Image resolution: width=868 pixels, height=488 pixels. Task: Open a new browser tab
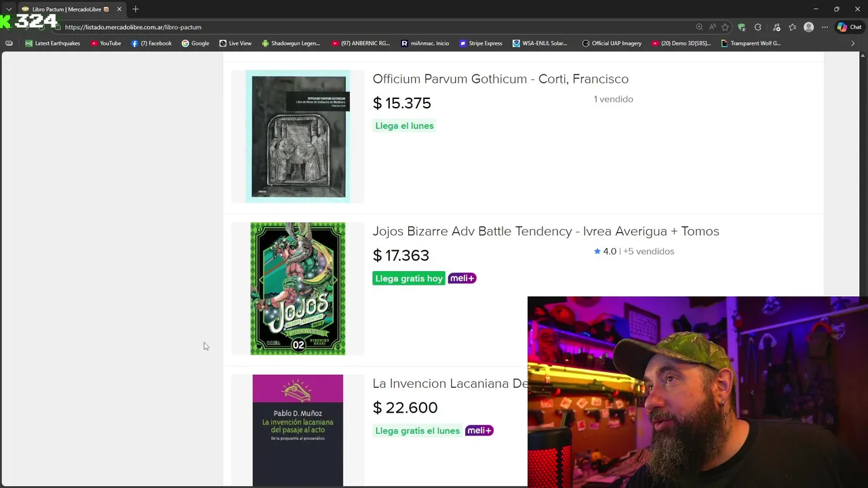click(136, 9)
